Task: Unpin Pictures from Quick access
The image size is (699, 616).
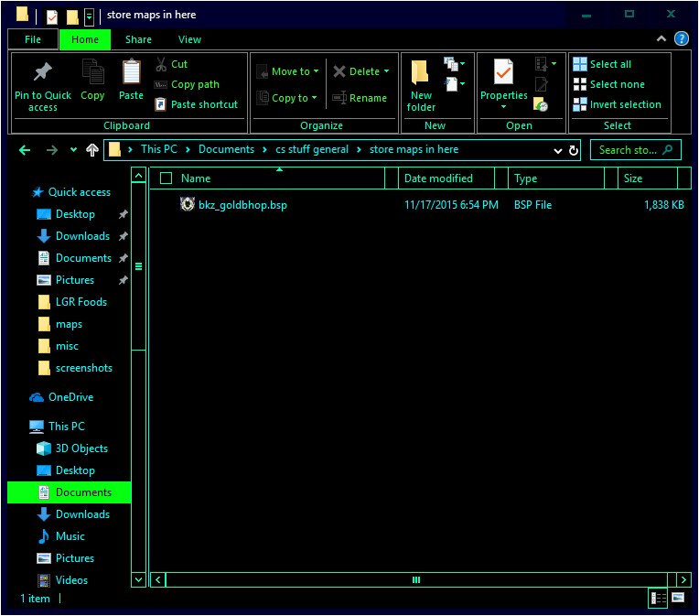Action: point(123,280)
